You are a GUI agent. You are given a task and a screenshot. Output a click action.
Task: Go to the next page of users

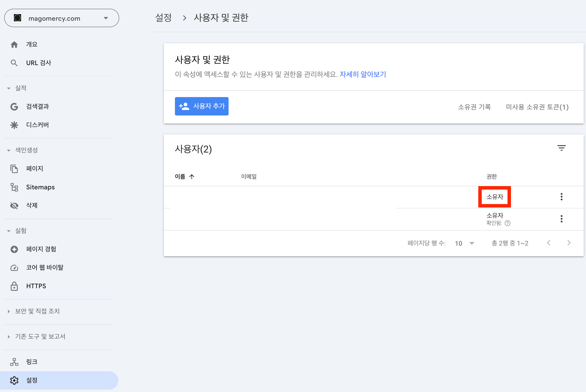[x=569, y=243]
